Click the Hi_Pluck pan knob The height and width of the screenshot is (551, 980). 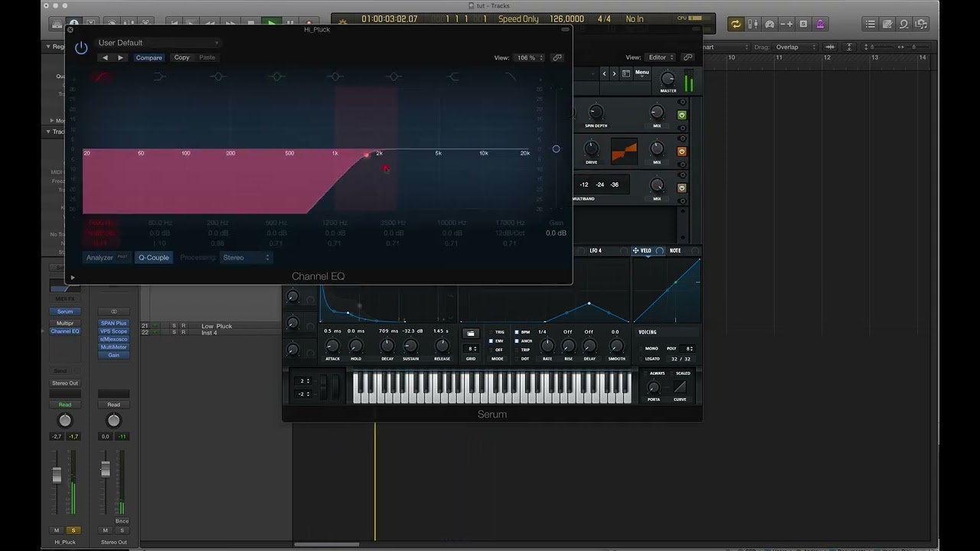tap(65, 421)
